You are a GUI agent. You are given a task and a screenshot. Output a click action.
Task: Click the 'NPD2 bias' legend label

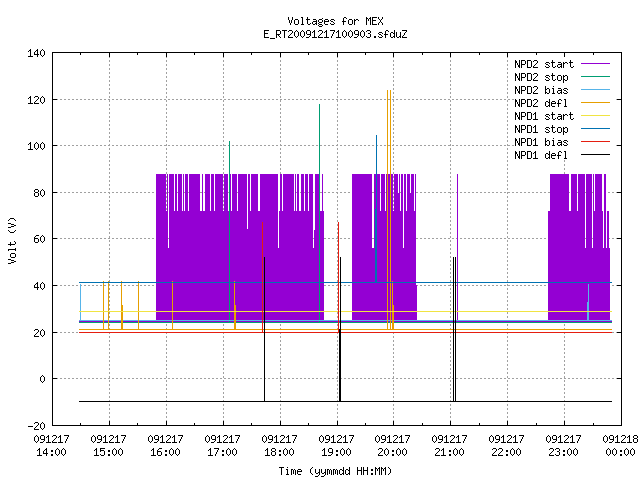541,90
